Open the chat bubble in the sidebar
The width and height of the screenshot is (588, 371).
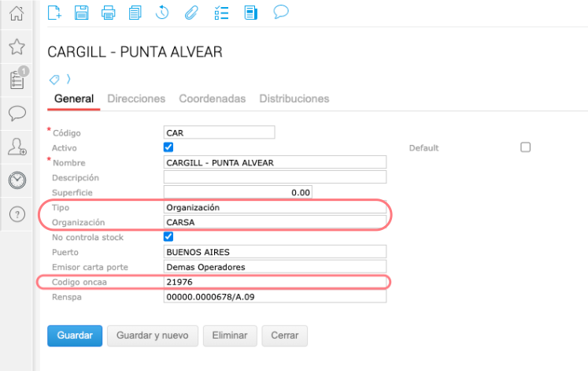pyautogui.click(x=17, y=113)
